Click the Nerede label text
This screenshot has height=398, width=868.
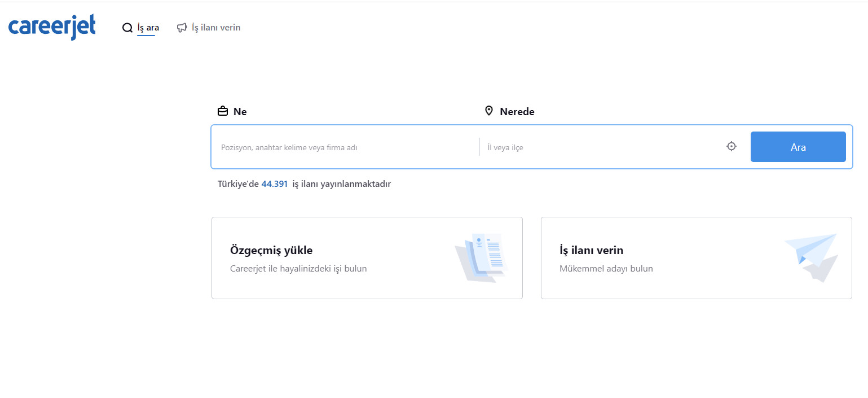coord(517,112)
